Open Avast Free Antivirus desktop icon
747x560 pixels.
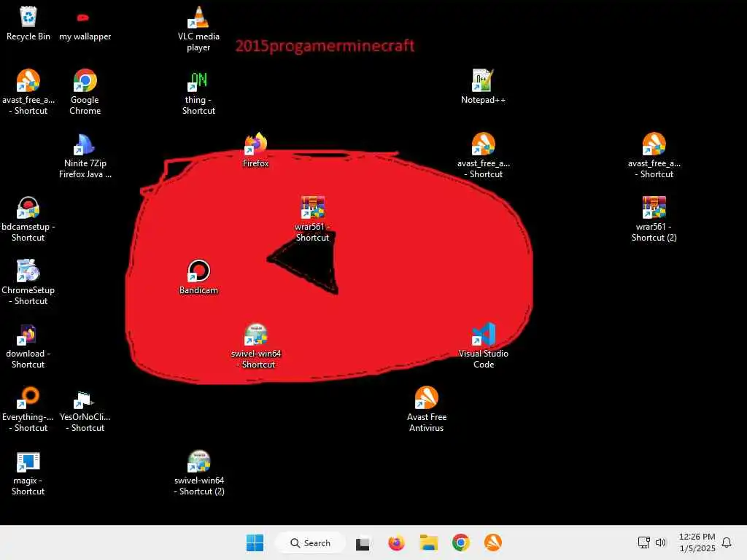click(426, 408)
